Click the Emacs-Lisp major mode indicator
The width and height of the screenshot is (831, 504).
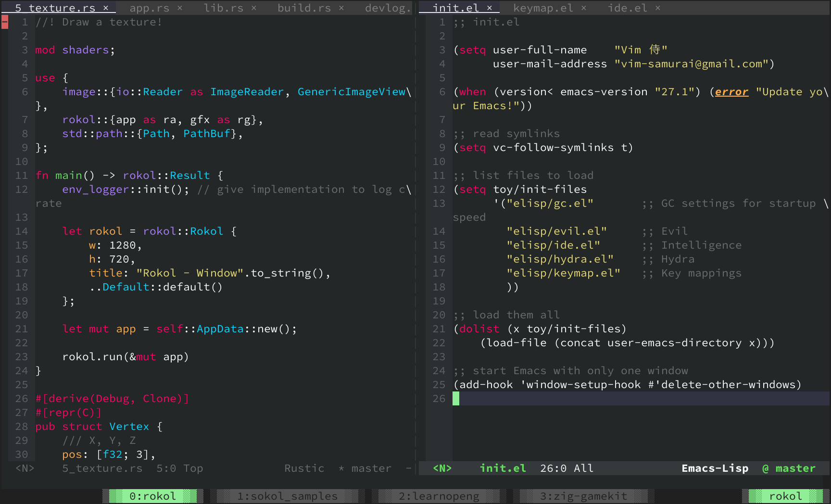(x=715, y=468)
